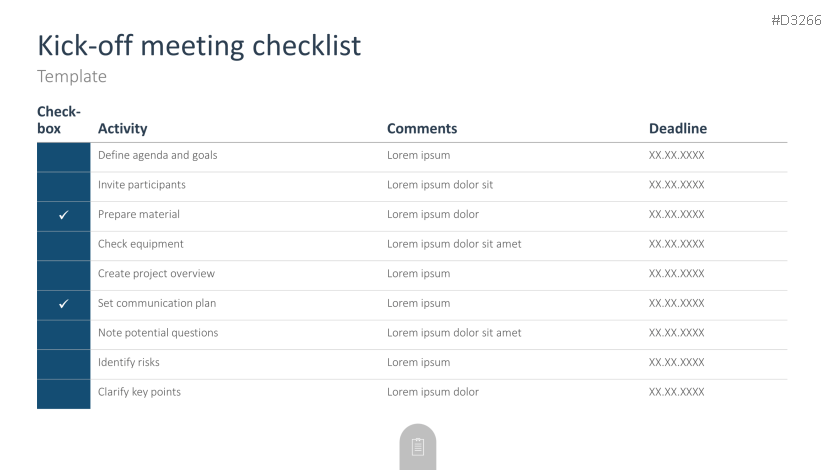Tick the checkbox for Define agenda and goals

(x=63, y=157)
